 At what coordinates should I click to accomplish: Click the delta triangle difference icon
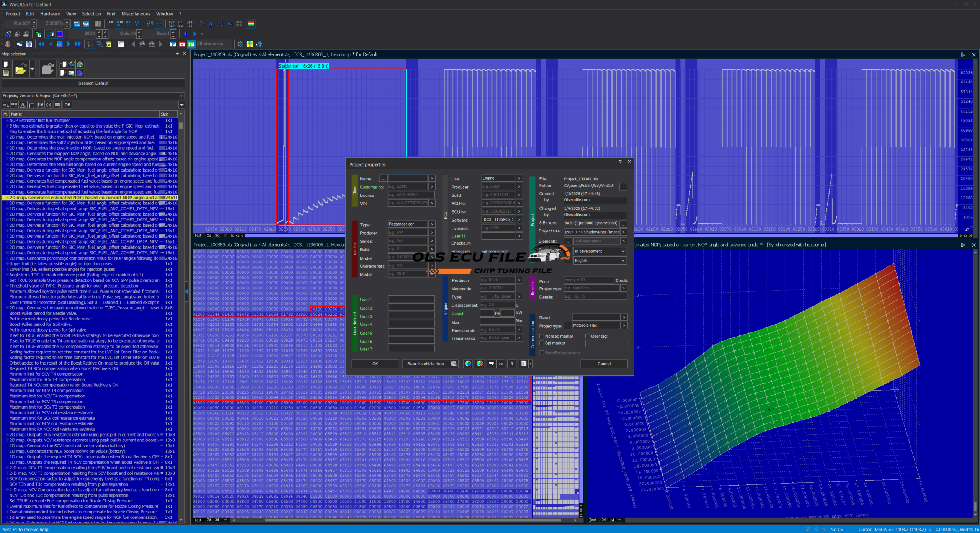click(x=211, y=24)
